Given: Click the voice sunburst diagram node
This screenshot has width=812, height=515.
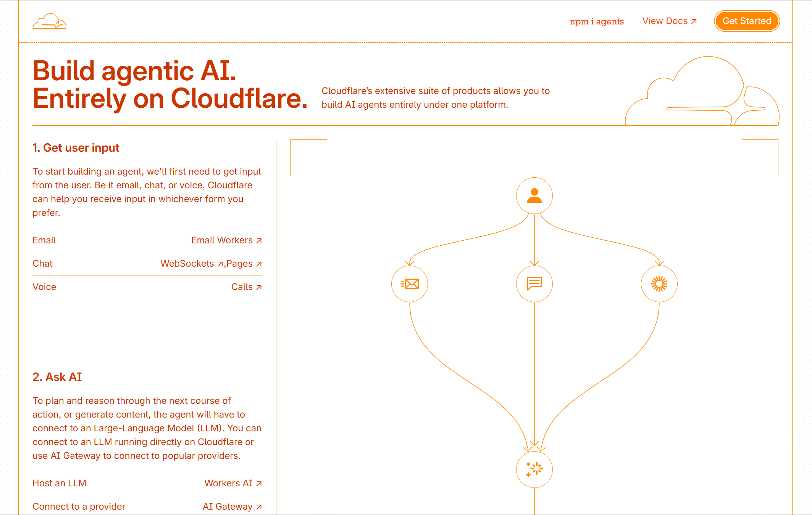Looking at the screenshot, I should [659, 284].
